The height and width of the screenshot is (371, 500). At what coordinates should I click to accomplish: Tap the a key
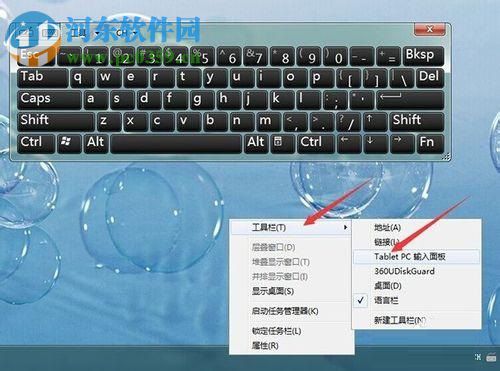click(x=96, y=100)
